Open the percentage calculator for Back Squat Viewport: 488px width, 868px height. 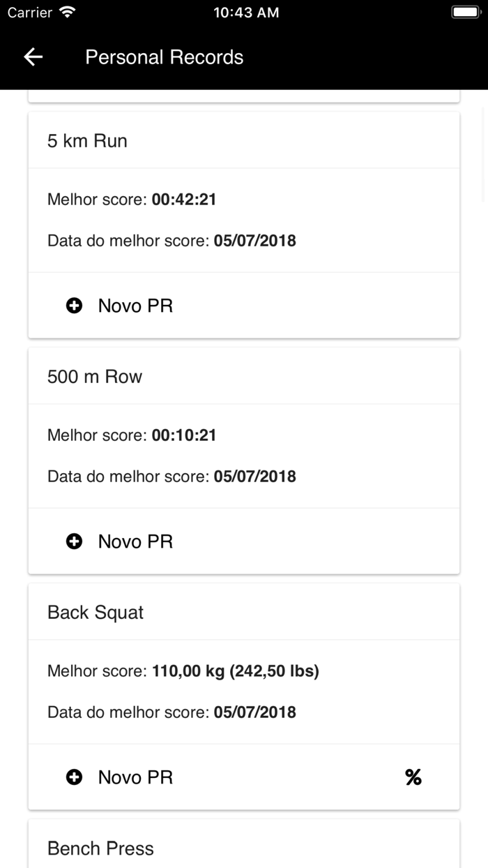click(413, 777)
